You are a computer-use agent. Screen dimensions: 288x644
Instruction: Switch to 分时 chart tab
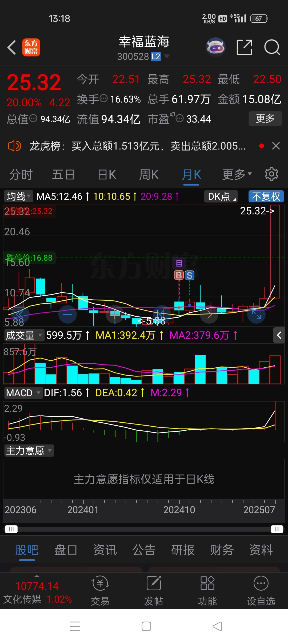pos(21,175)
